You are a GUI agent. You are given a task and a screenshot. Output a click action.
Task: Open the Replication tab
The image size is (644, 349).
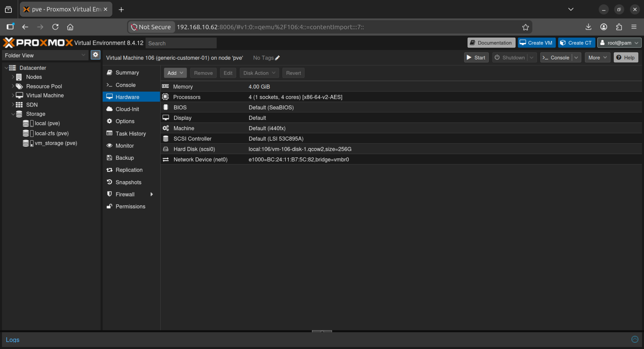point(131,170)
